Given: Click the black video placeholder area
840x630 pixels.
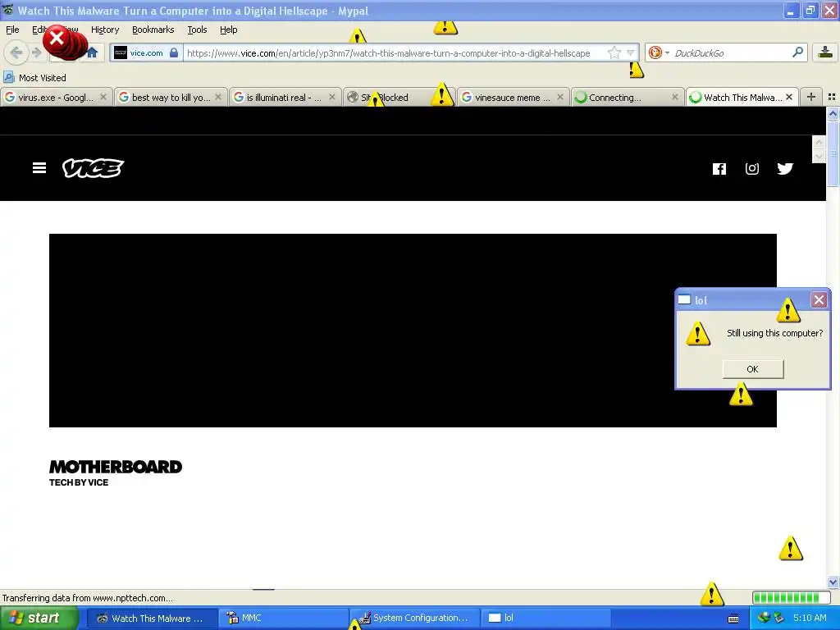Looking at the screenshot, I should (x=413, y=330).
